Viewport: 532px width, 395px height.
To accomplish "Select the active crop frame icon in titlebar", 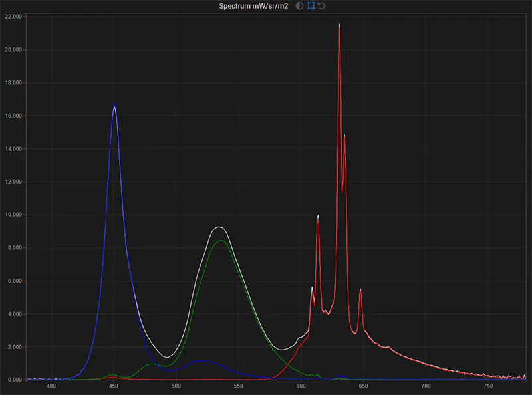I will pos(311,6).
